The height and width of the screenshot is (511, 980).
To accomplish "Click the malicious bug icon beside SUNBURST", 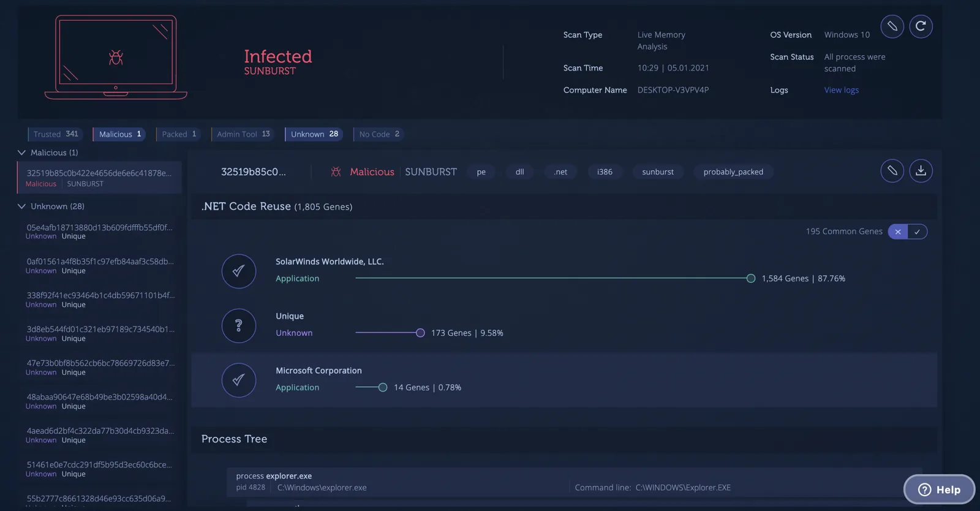I will (x=336, y=172).
